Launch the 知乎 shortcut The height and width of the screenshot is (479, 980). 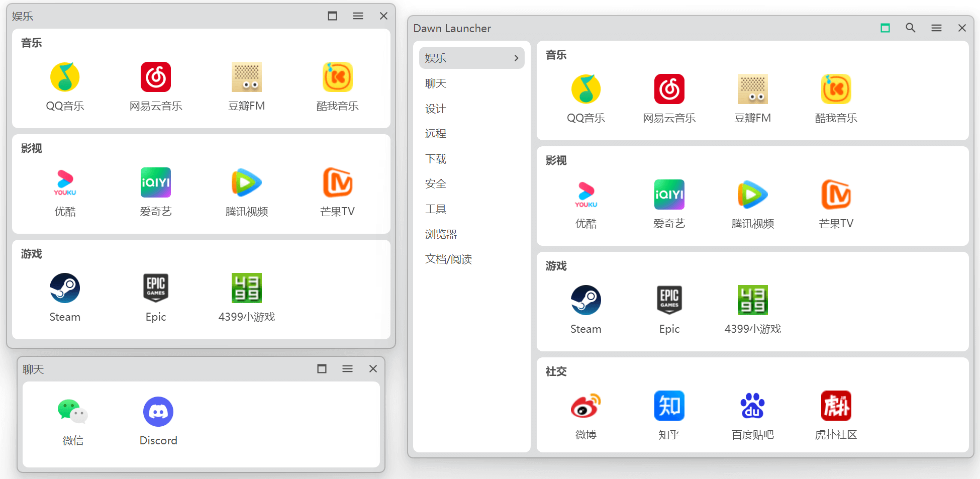pos(669,416)
